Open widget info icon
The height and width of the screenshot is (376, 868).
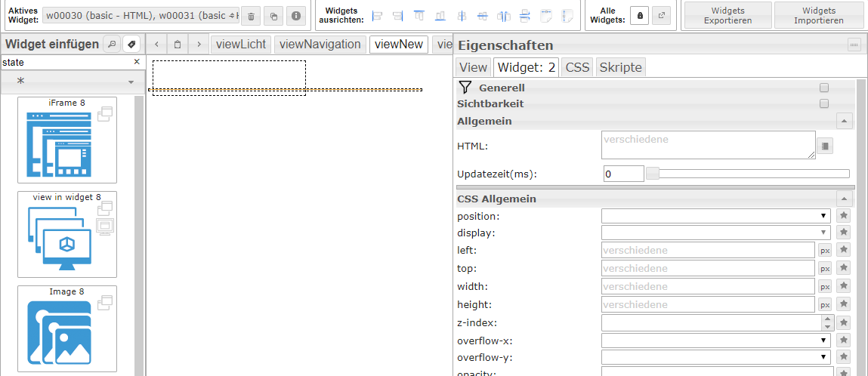[x=296, y=16]
